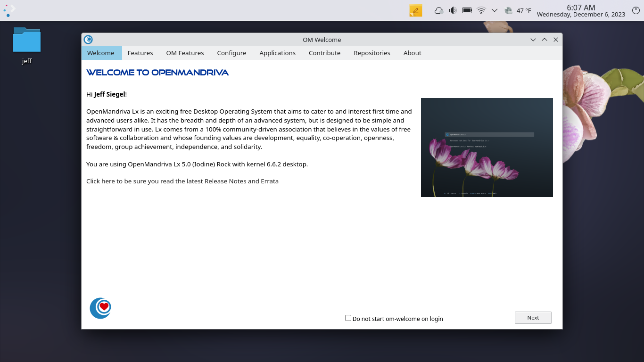Open the Contribute tab
Viewport: 644px width, 362px height.
pos(324,53)
